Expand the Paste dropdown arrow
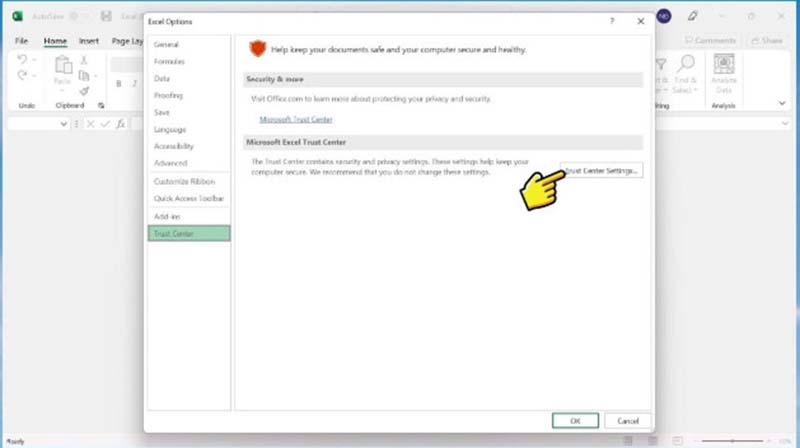Image resolution: width=800 pixels, height=448 pixels. pos(62,91)
